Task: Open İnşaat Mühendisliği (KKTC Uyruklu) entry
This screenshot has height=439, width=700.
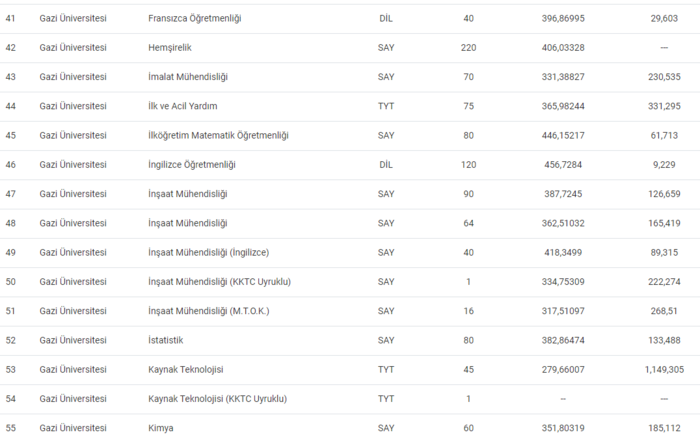Action: coord(219,282)
